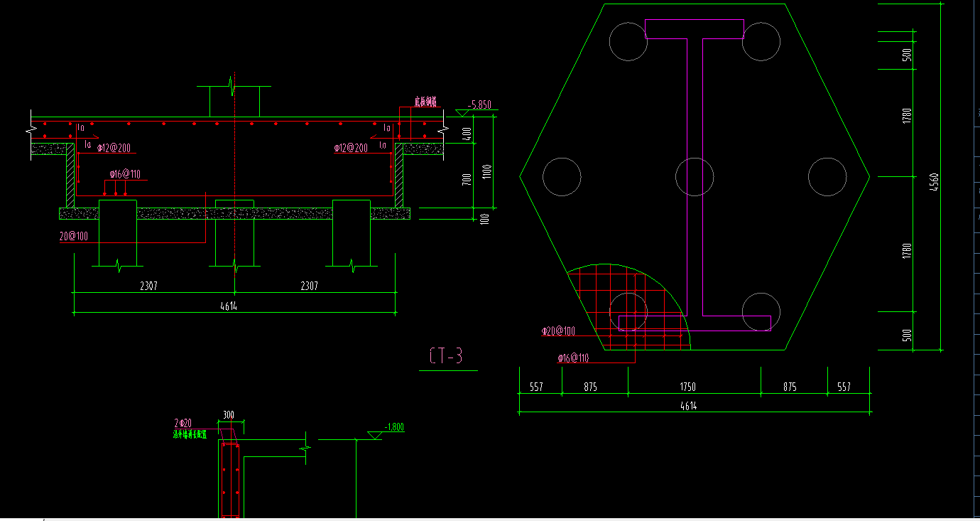This screenshot has height=521, width=980.
Task: Click the elevation triangle marker beside -1.800
Action: (374, 436)
